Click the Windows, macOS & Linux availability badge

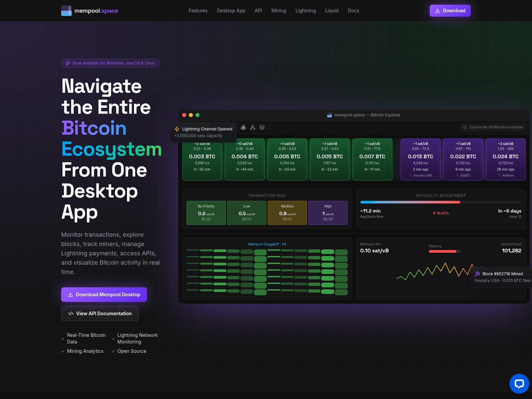[x=110, y=63]
